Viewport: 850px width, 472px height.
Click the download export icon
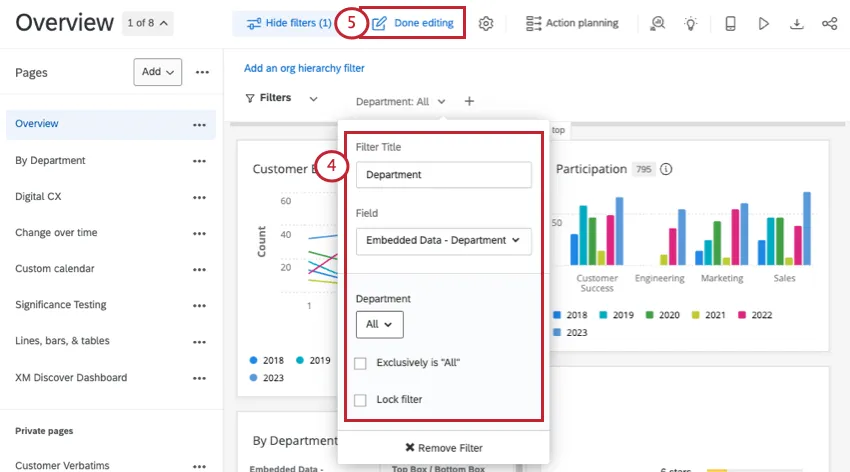click(797, 23)
